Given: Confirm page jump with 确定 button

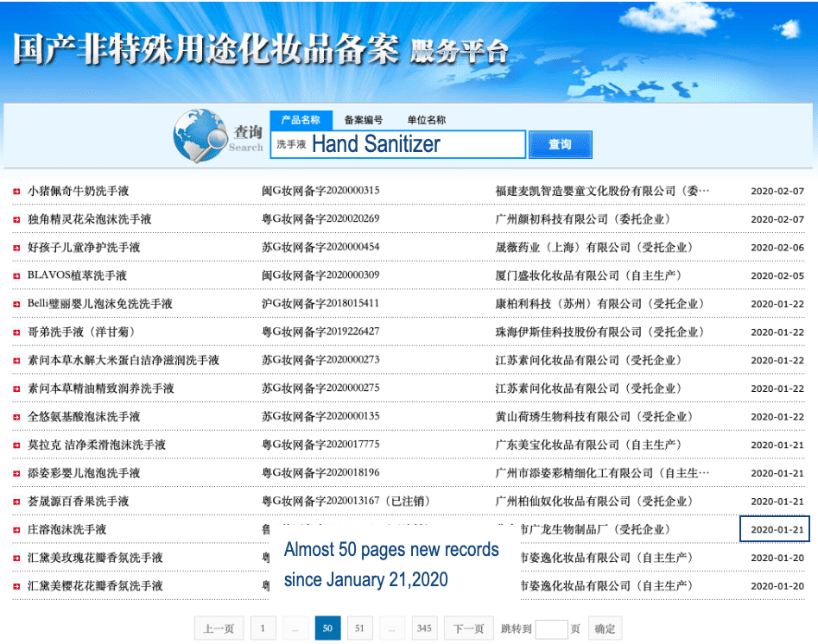Looking at the screenshot, I should pyautogui.click(x=605, y=628).
